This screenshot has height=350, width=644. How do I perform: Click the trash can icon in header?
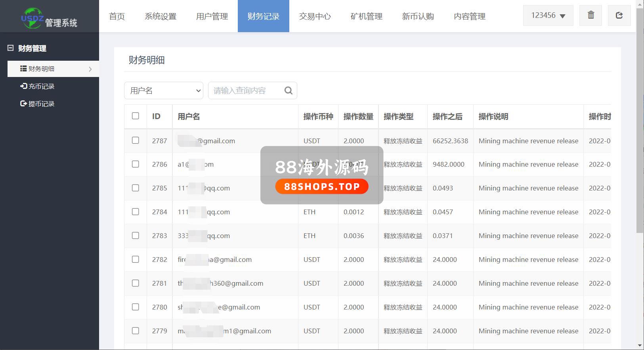[x=590, y=15]
